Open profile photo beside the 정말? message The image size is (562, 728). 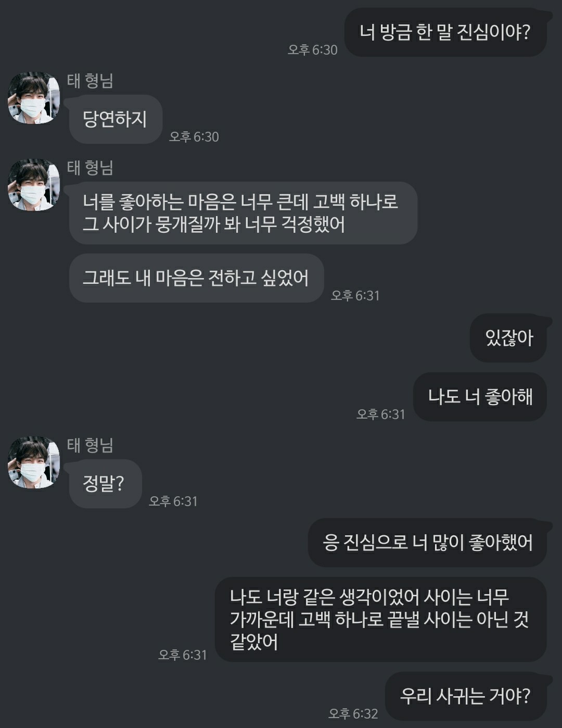click(34, 462)
